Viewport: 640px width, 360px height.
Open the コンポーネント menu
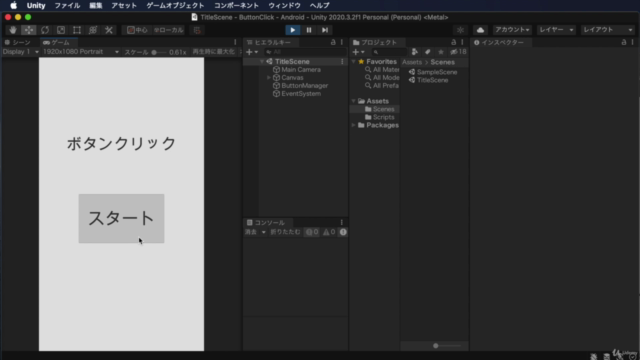point(236,5)
